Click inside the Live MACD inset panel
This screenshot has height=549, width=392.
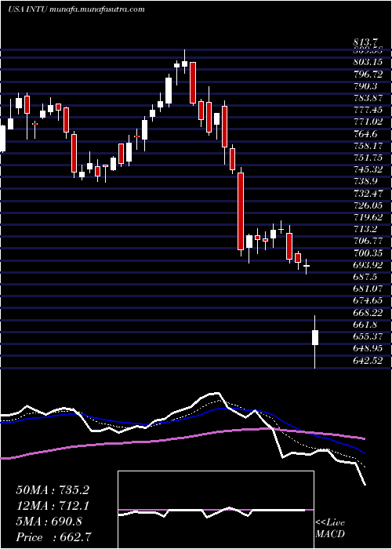(216, 510)
